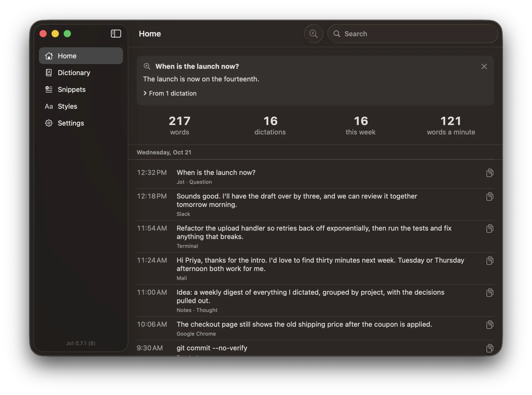Click the Styles Aa icon
532x395 pixels.
(x=49, y=106)
